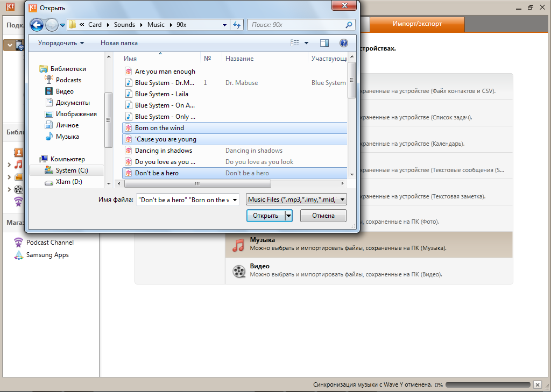Viewport: 551px width, 392px height.
Task: Click the connected device icon in Kies
Action: click(20, 45)
